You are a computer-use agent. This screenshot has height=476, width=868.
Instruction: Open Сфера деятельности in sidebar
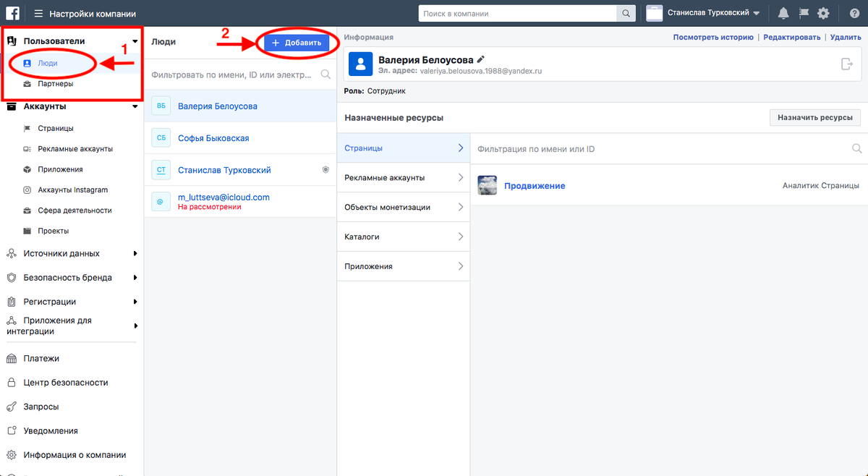point(75,211)
